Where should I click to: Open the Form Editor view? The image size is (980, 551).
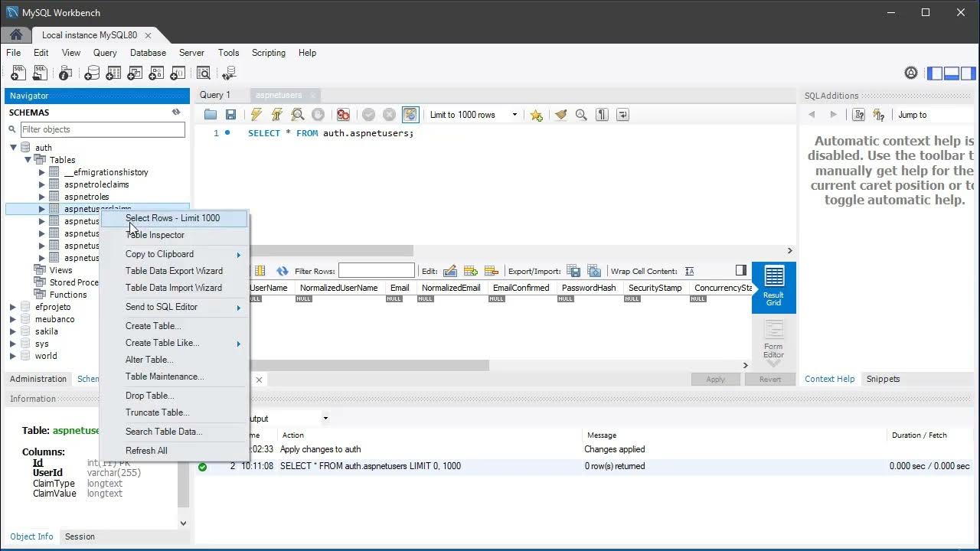pos(774,339)
